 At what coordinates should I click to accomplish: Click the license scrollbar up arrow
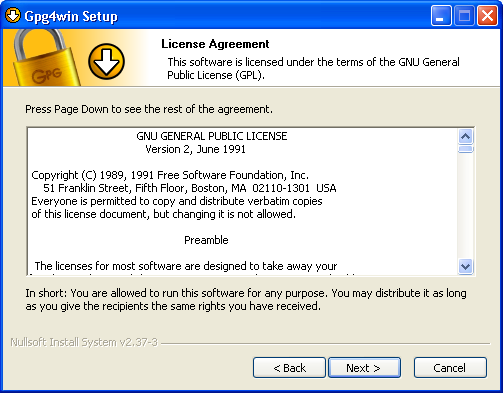tap(465, 136)
